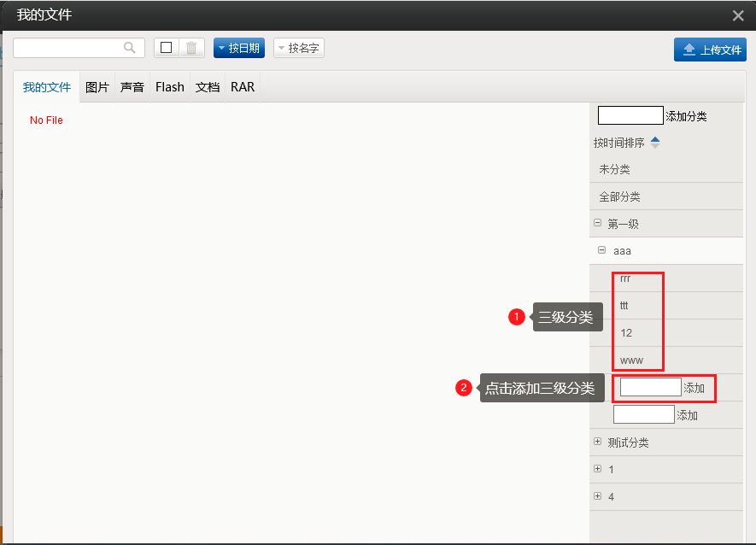This screenshot has height=545, width=756.
Task: Collapse the aaa subcategory
Action: (x=602, y=250)
